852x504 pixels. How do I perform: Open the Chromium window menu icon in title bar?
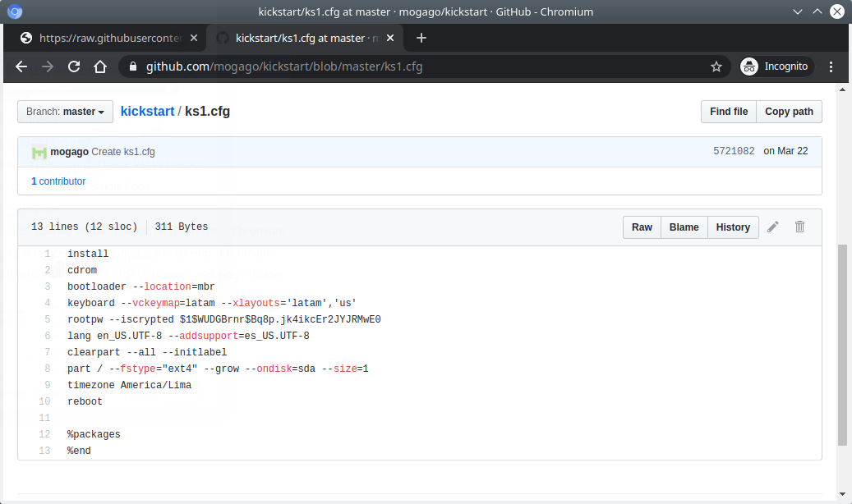[15, 11]
